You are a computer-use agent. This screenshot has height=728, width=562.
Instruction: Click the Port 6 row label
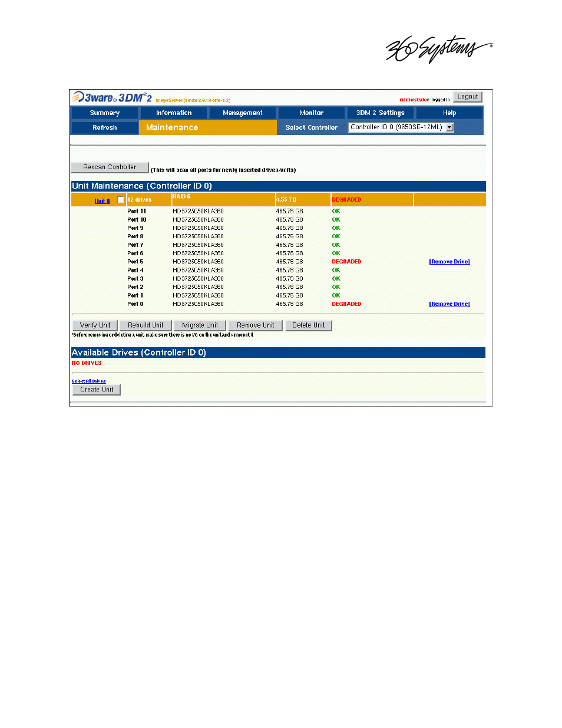135,253
